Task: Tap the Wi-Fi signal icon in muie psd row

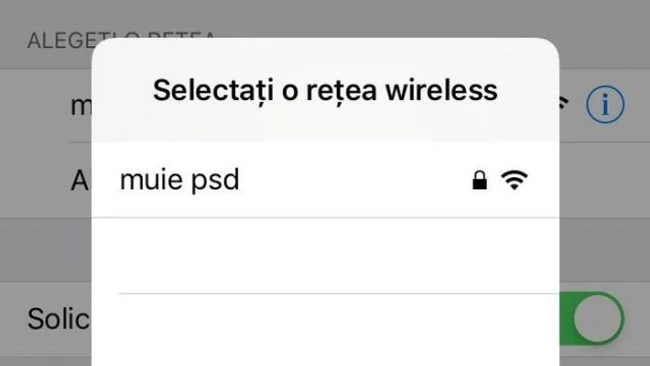Action: [x=514, y=180]
